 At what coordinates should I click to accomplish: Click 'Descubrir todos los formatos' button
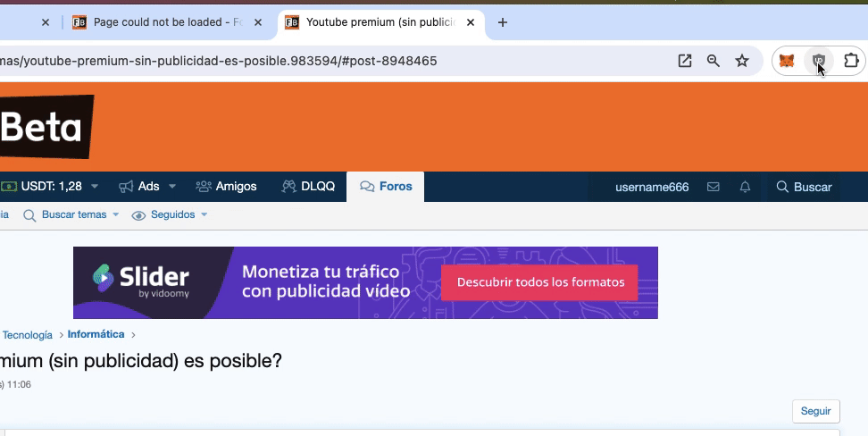pos(539,282)
